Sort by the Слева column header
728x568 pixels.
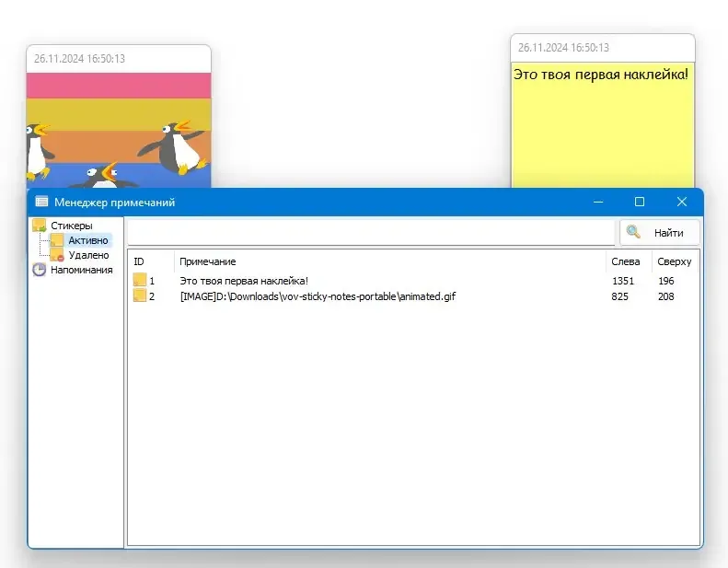pos(629,261)
